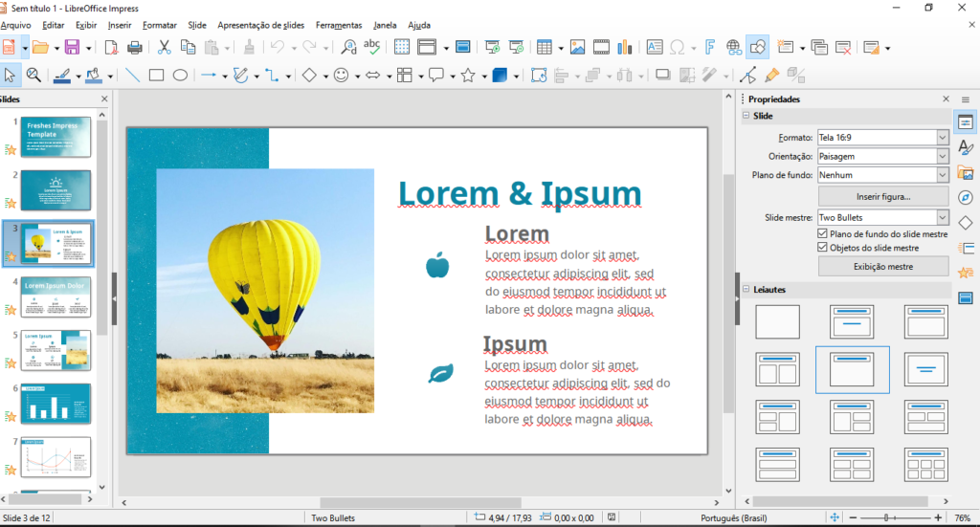This screenshot has width=980, height=527.
Task: Open the Inserir menu
Action: [x=120, y=25]
